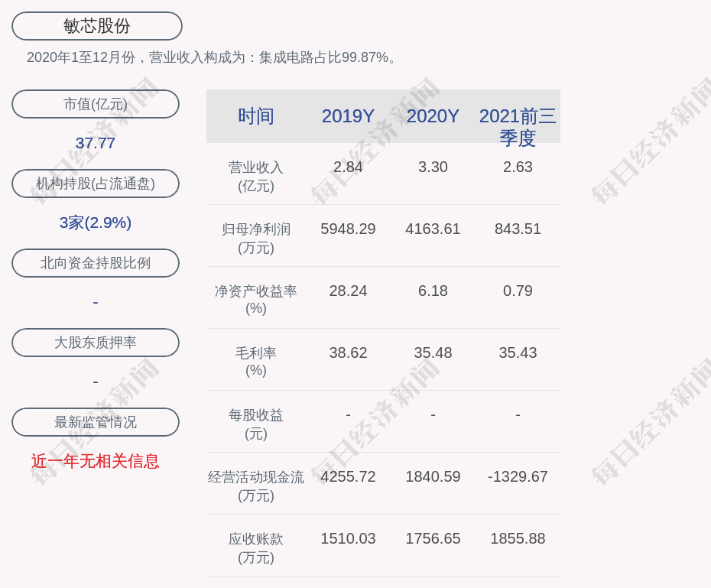711x588 pixels.
Task: Click the 敏芯股份 company name button
Action: click(x=97, y=26)
